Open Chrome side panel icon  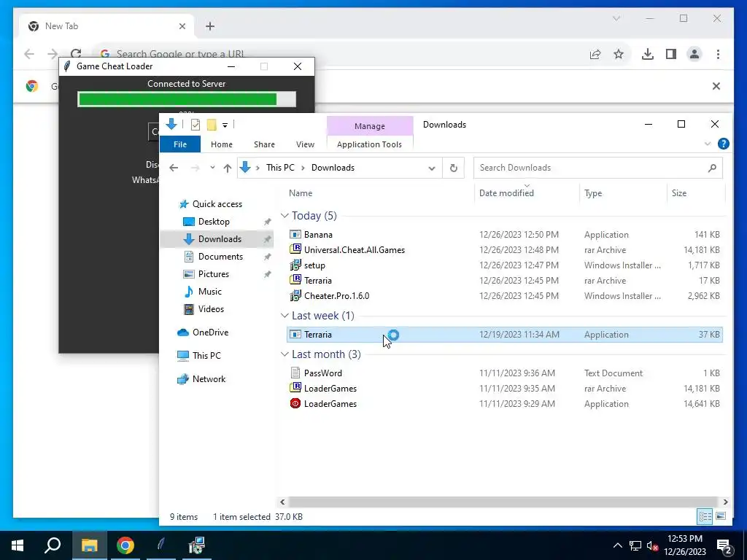click(671, 54)
